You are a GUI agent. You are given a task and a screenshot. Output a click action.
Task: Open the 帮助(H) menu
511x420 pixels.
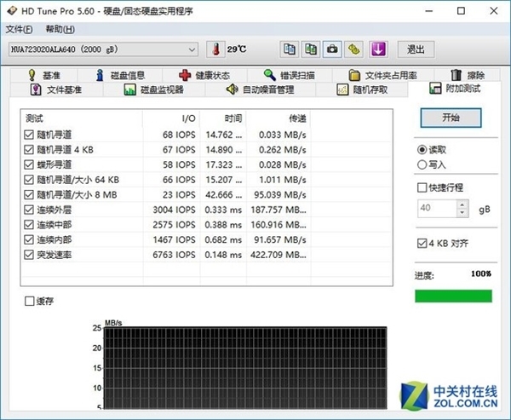click(60, 29)
